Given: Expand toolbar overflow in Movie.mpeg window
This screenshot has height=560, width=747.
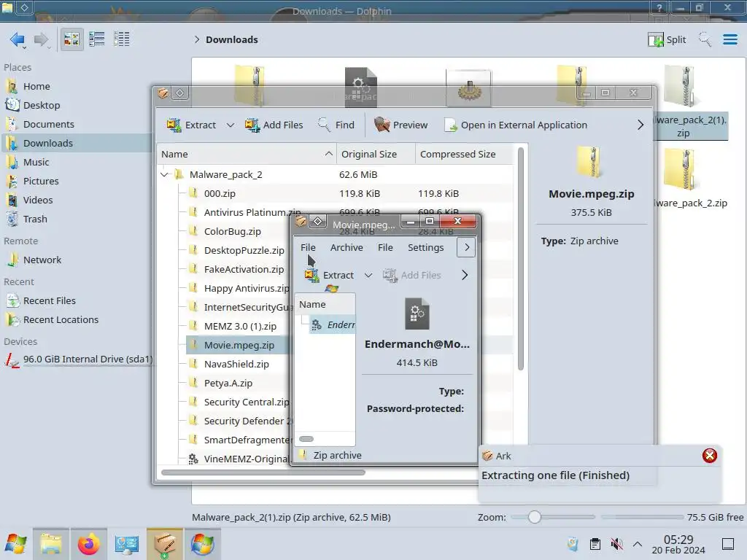Looking at the screenshot, I should (x=465, y=275).
